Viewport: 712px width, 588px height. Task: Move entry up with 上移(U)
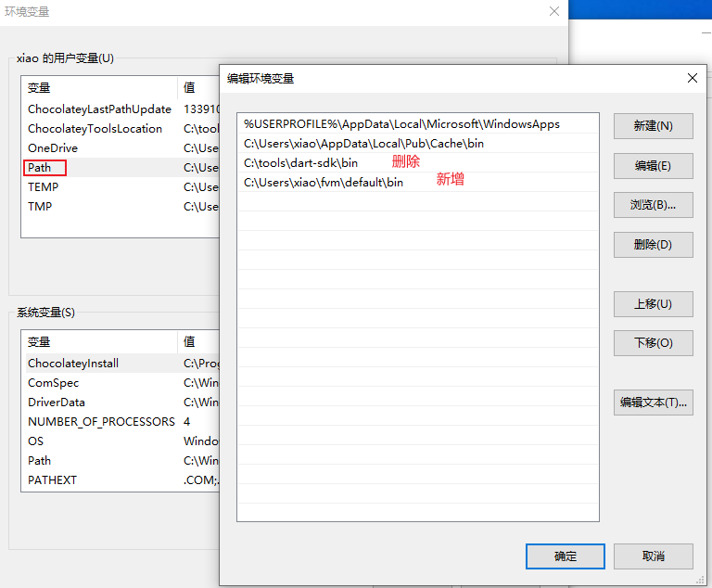pyautogui.click(x=653, y=304)
